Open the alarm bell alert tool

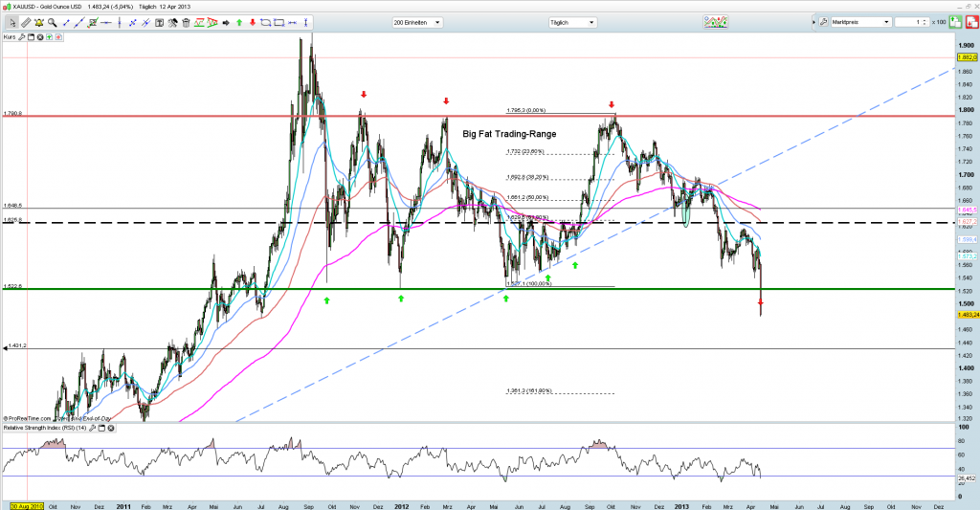point(39,23)
